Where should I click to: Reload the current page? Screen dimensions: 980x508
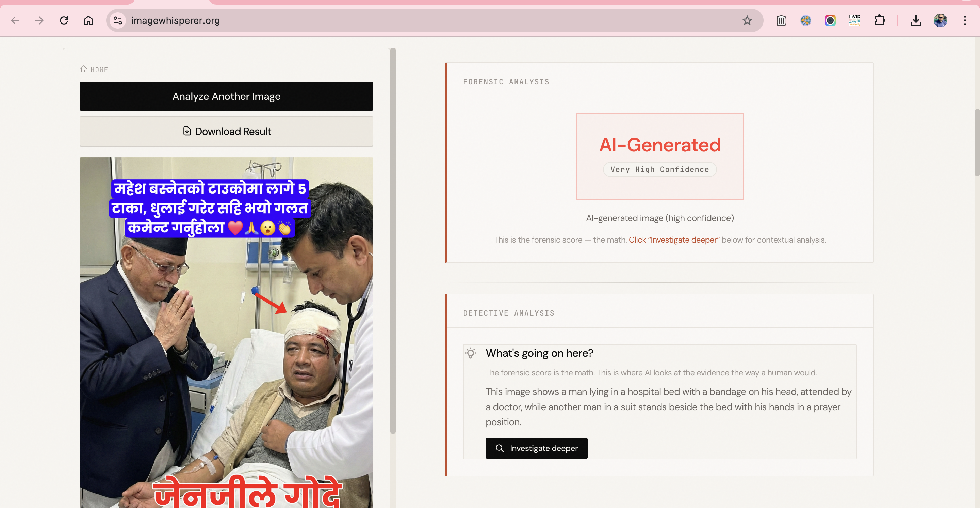(64, 20)
